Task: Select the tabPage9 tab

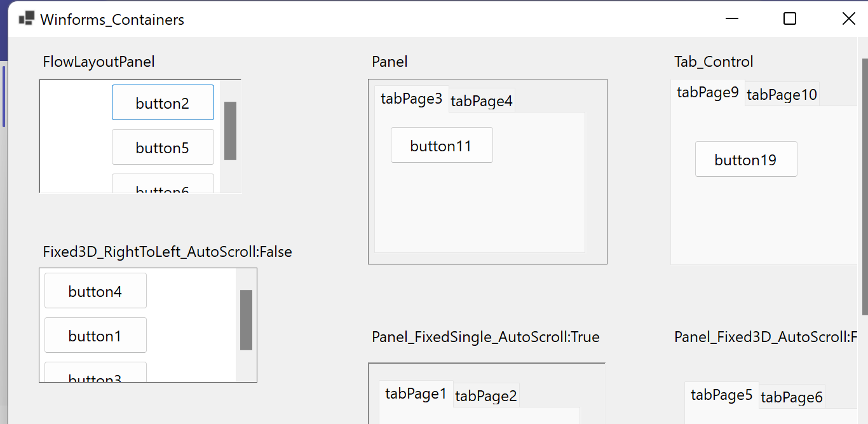Action: [708, 92]
